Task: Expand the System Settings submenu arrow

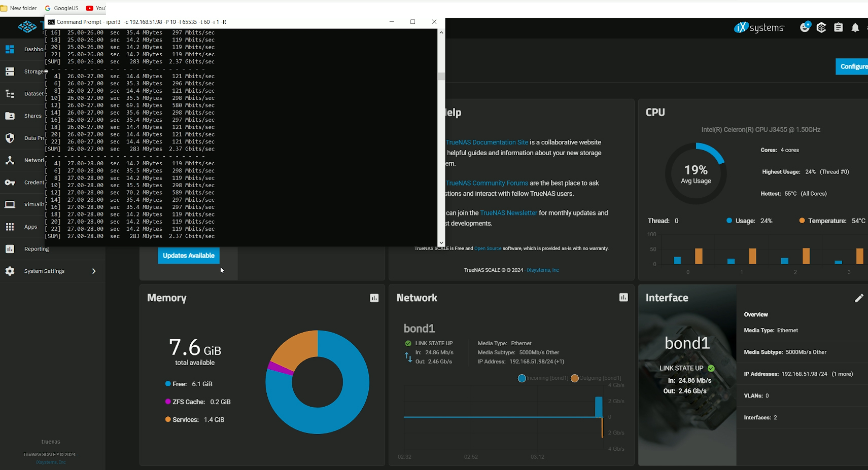Action: pos(94,271)
